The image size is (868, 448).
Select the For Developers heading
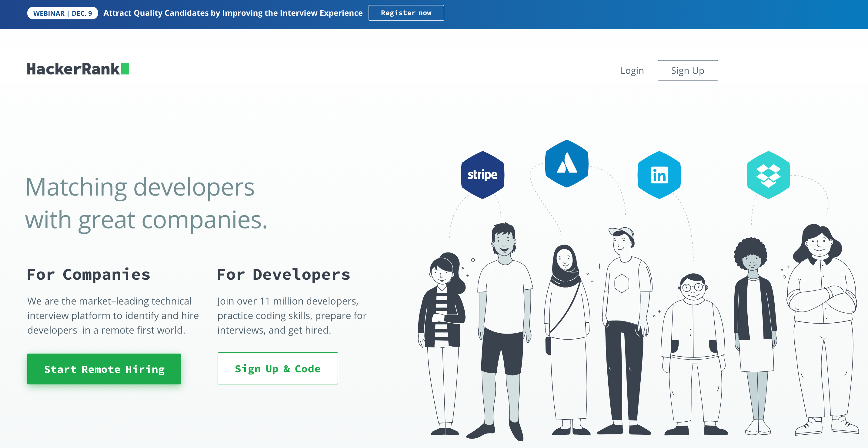click(283, 274)
